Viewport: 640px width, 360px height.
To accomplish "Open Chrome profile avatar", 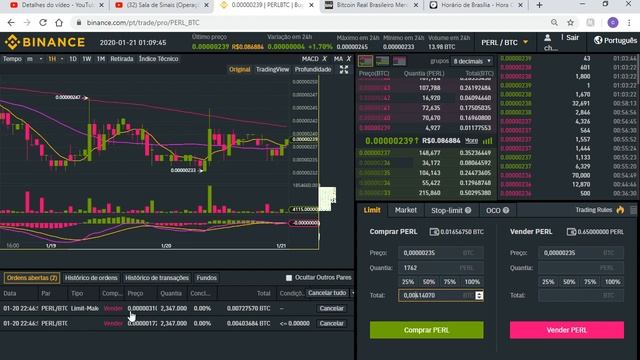I will (613, 23).
